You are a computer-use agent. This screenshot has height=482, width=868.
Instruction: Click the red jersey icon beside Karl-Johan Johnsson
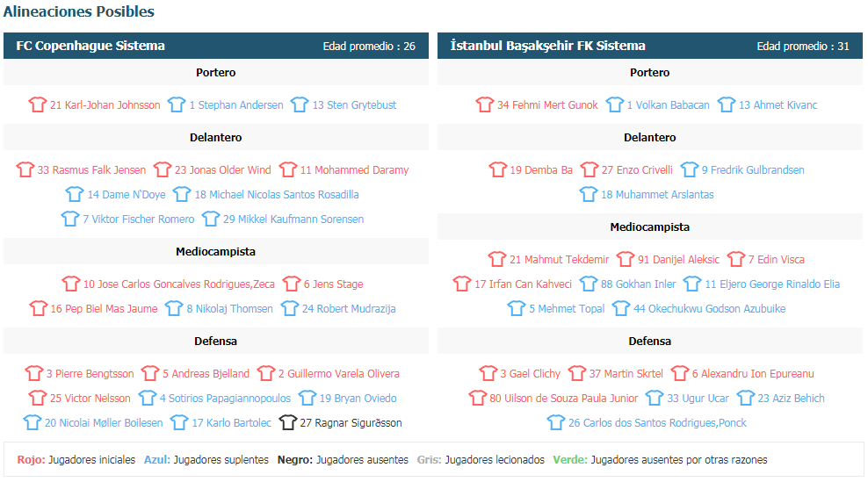click(x=38, y=104)
